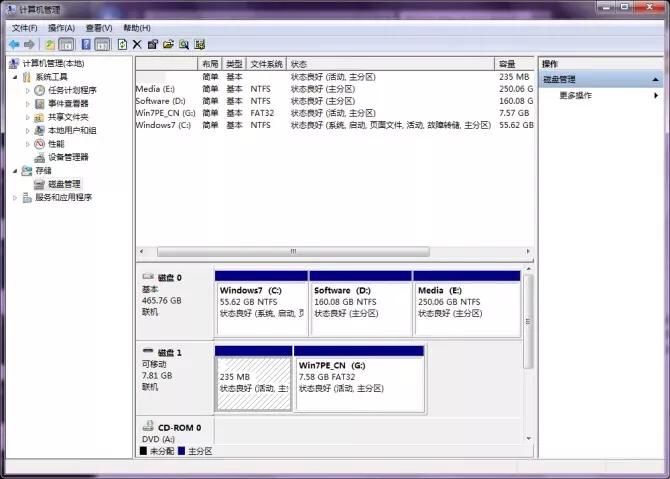Click the open folder toolbar icon
Screen dimensions: 670x479
pos(168,44)
